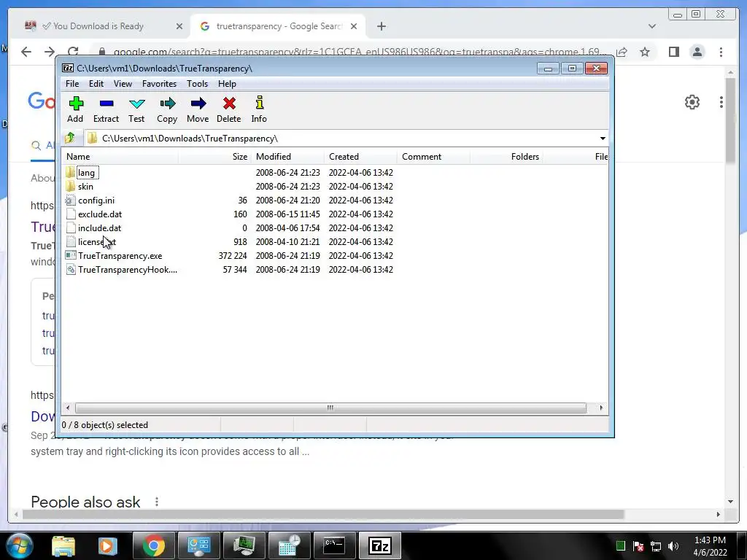747x560 pixels.
Task: Close the You Download is Ready tab
Action: click(179, 26)
